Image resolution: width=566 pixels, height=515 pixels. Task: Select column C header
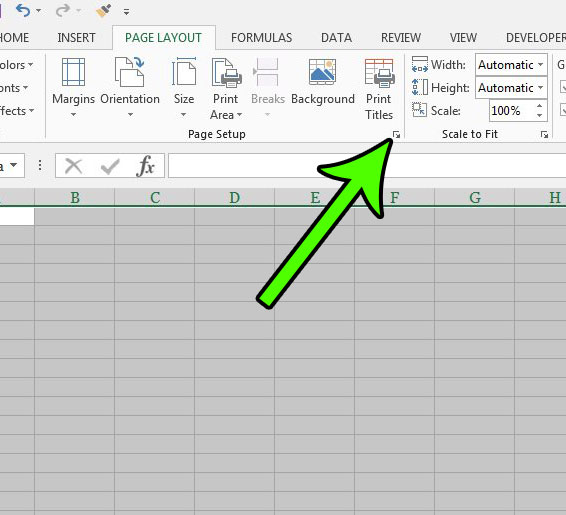pyautogui.click(x=155, y=197)
